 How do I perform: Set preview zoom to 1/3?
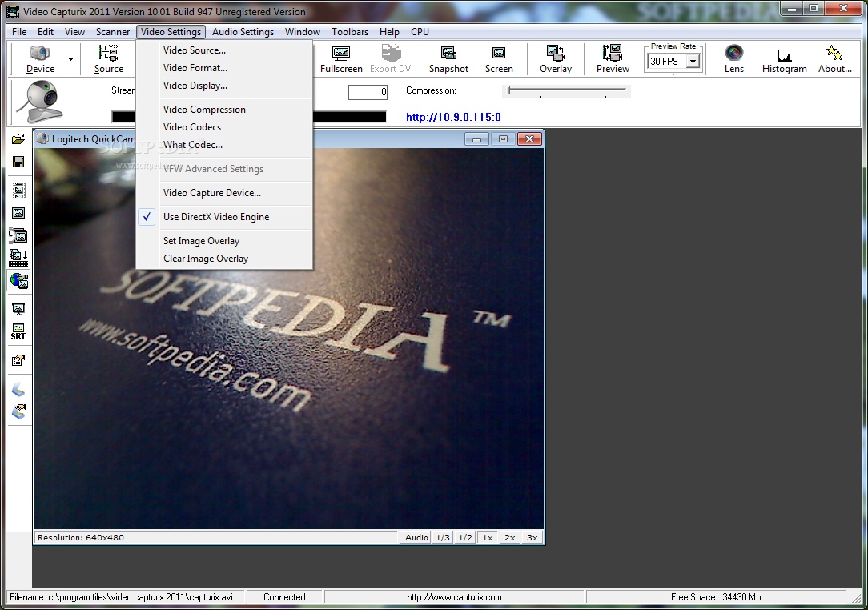[x=443, y=537]
